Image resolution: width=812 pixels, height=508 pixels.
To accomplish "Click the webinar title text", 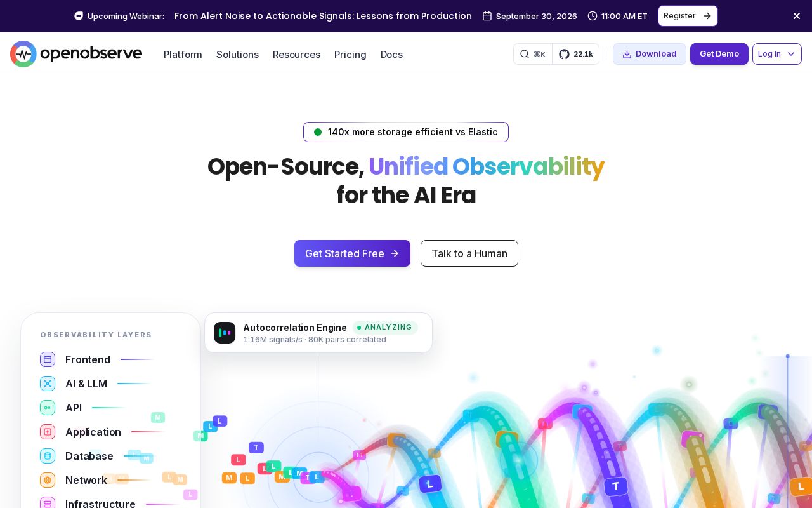I will pos(323,16).
